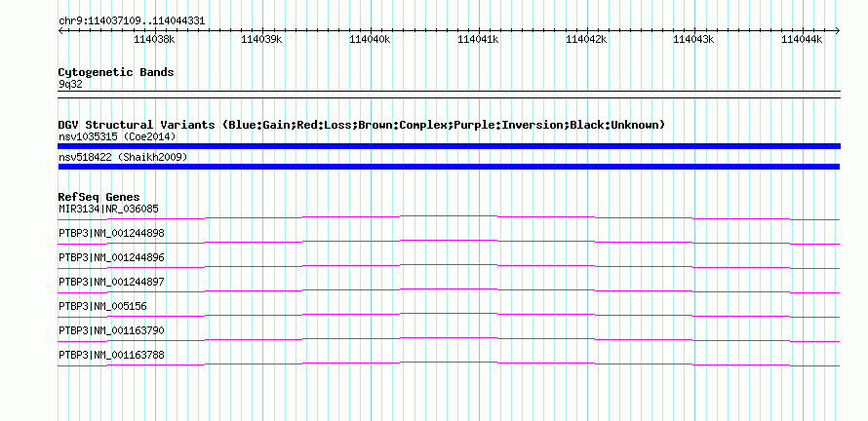Click the nsv518422 (Shaikh2009) variant label

[x=123, y=158]
